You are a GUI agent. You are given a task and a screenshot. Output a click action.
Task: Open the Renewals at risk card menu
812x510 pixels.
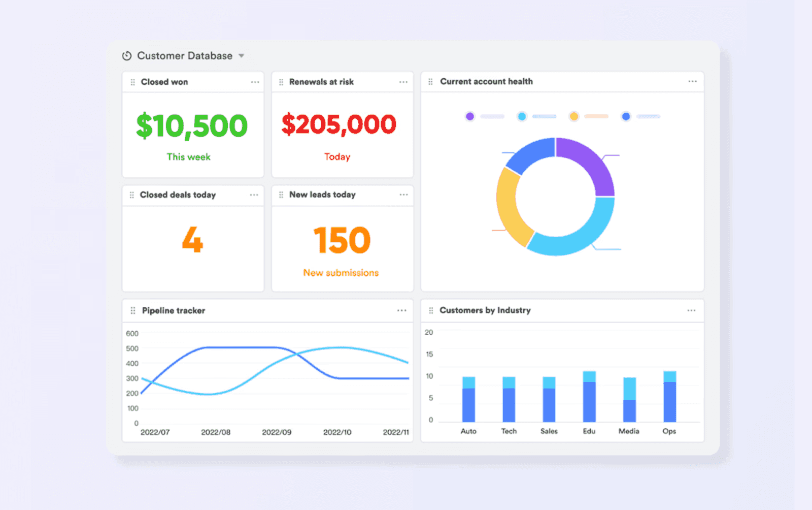(x=403, y=81)
